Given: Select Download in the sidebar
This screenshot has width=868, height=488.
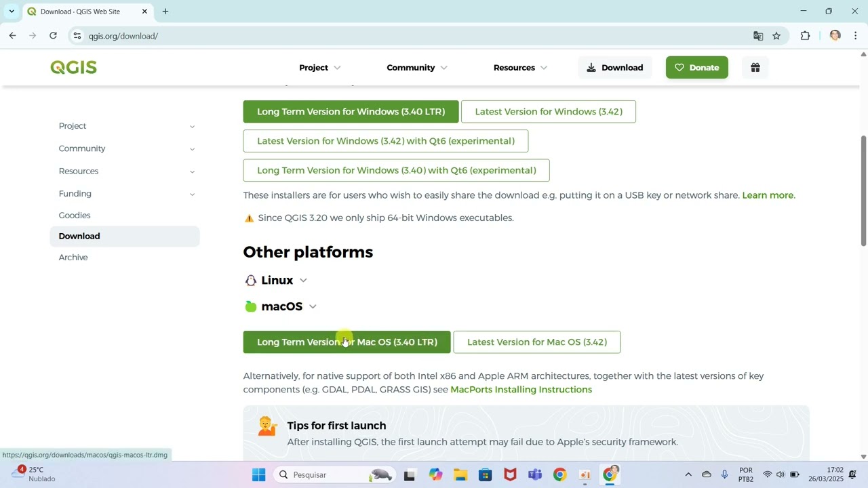Looking at the screenshot, I should click(x=125, y=236).
